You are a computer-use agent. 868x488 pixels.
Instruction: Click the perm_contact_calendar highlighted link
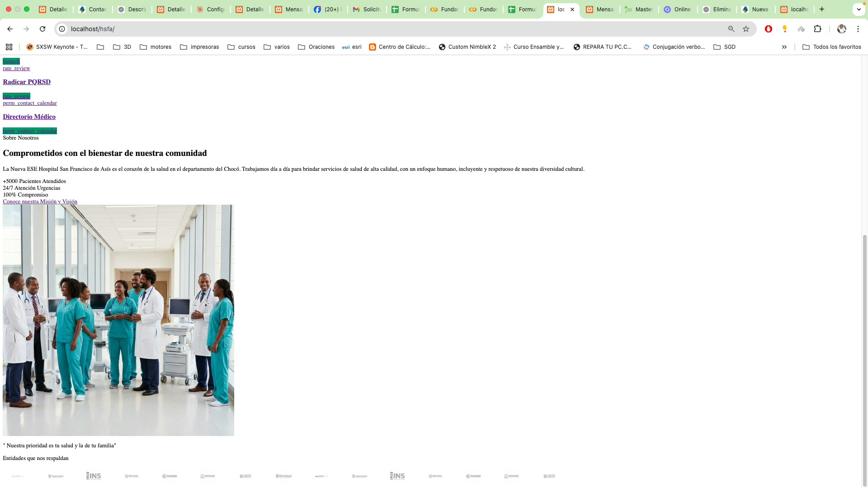(30, 131)
